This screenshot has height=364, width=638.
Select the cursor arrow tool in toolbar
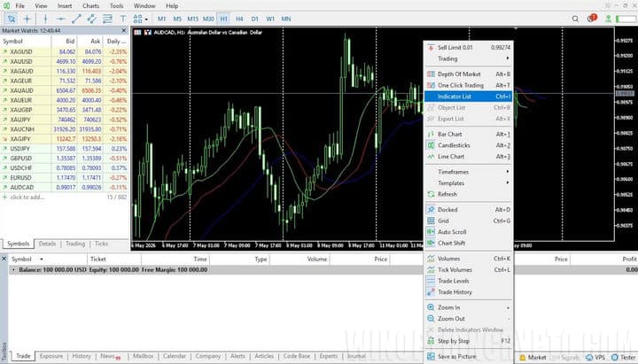click(x=12, y=19)
